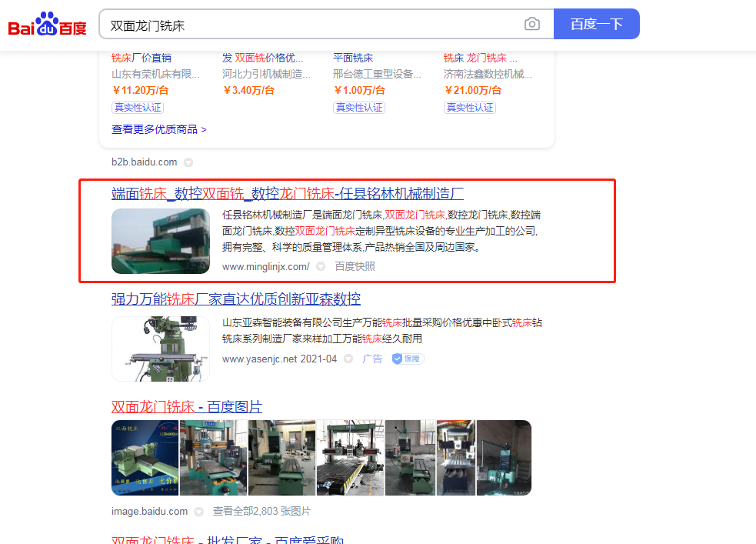The height and width of the screenshot is (544, 756).
Task: Open 查看全部2,803 张图片 link
Action: 261,511
